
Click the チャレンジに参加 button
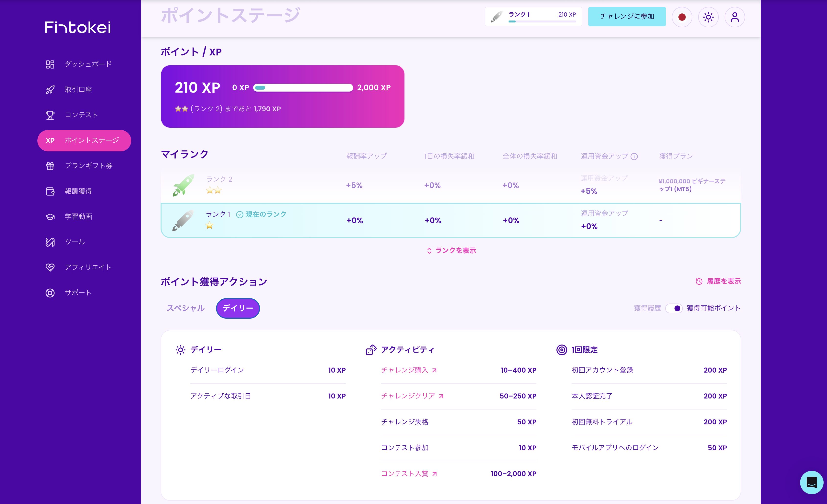coord(627,16)
